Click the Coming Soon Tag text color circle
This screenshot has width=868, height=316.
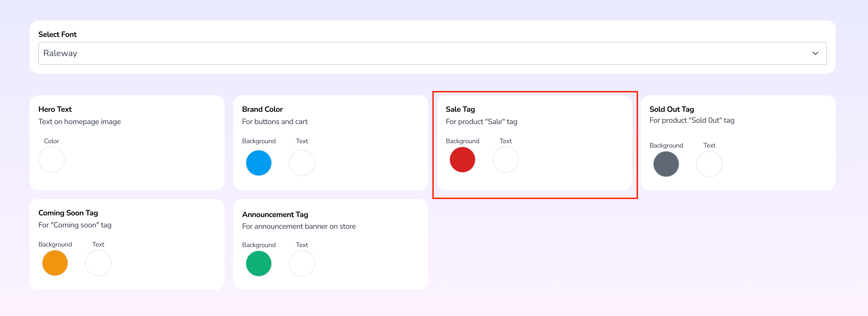click(98, 263)
